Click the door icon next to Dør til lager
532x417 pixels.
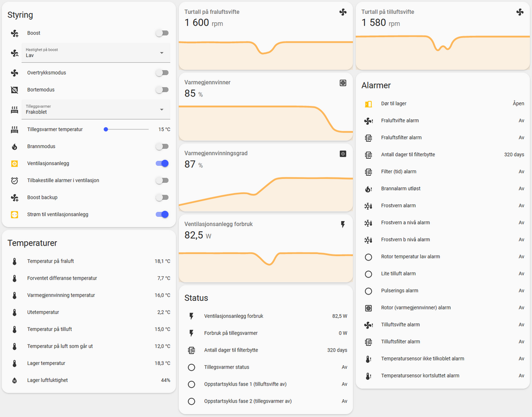pyautogui.click(x=368, y=104)
